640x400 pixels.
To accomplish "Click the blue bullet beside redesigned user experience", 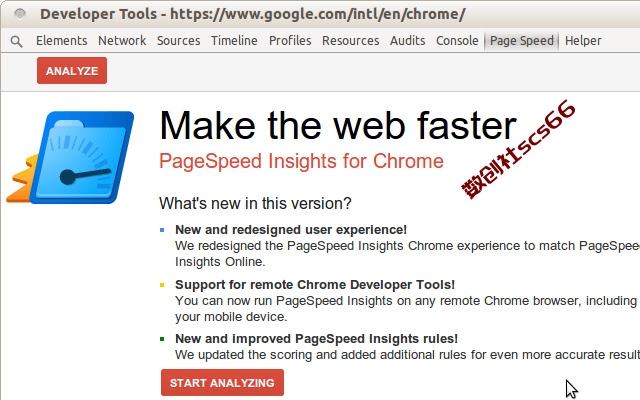I will pos(162,230).
